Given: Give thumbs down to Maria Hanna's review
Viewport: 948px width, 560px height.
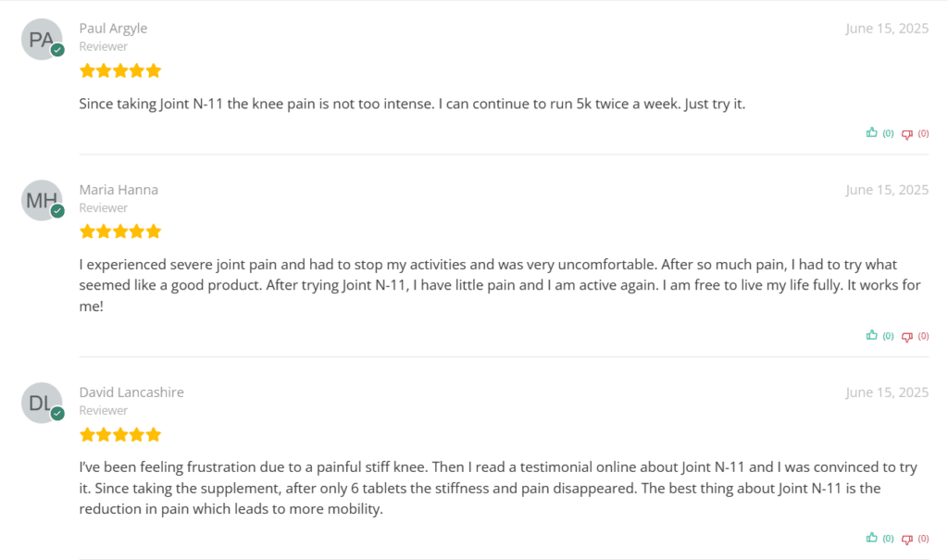Looking at the screenshot, I should (907, 337).
